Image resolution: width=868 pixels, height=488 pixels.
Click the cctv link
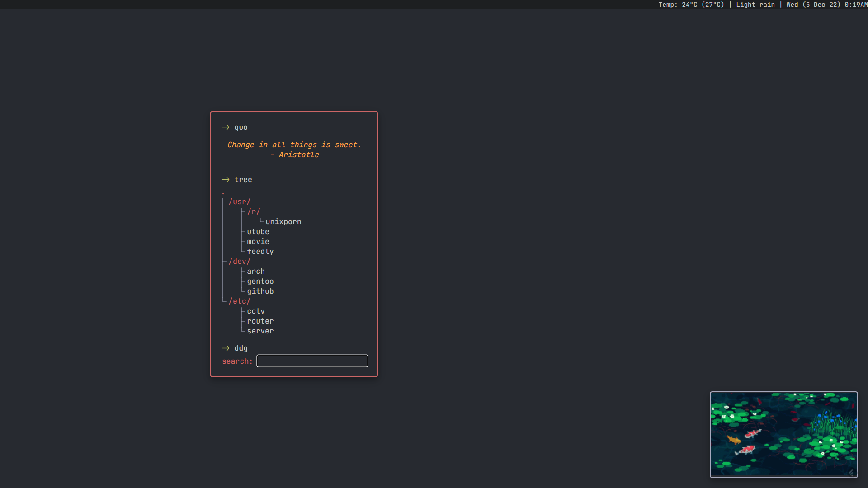255,311
